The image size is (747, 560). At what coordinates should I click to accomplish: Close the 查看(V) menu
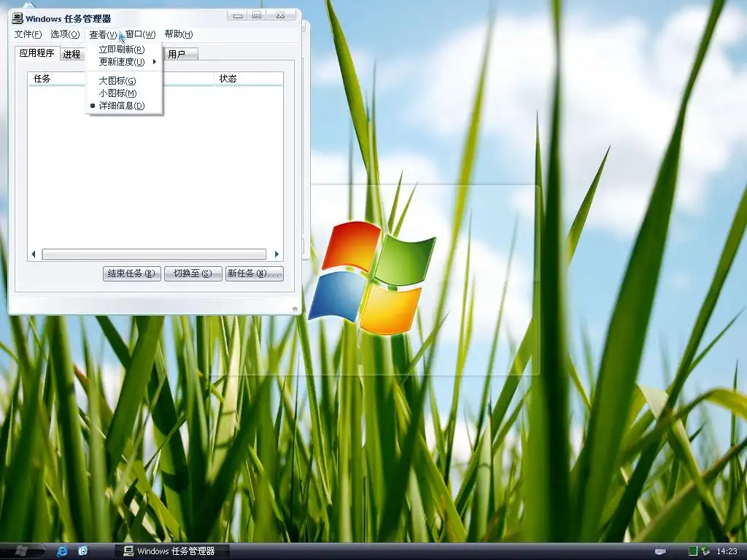pyautogui.click(x=103, y=35)
